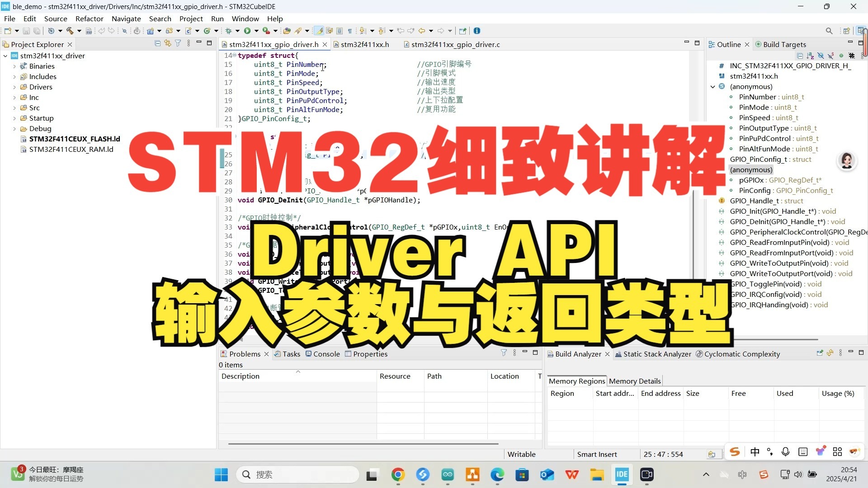Toggle Link with Editor in Project Explorer
Viewport: 868px width, 488px height.
pos(168,43)
